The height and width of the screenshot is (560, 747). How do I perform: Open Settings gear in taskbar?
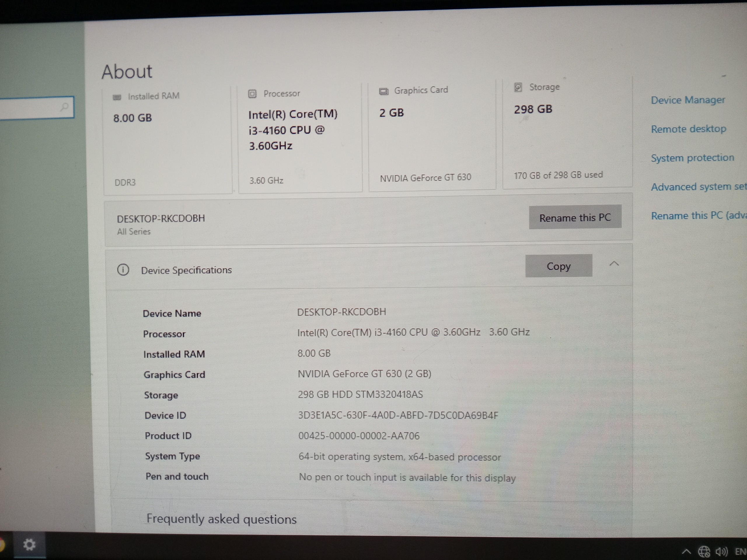tap(29, 544)
